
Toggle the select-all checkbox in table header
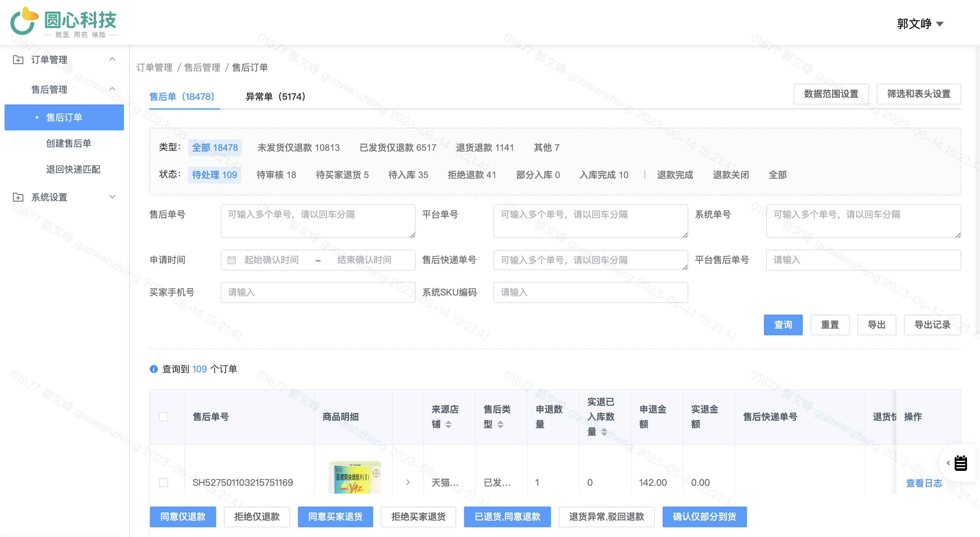click(164, 416)
